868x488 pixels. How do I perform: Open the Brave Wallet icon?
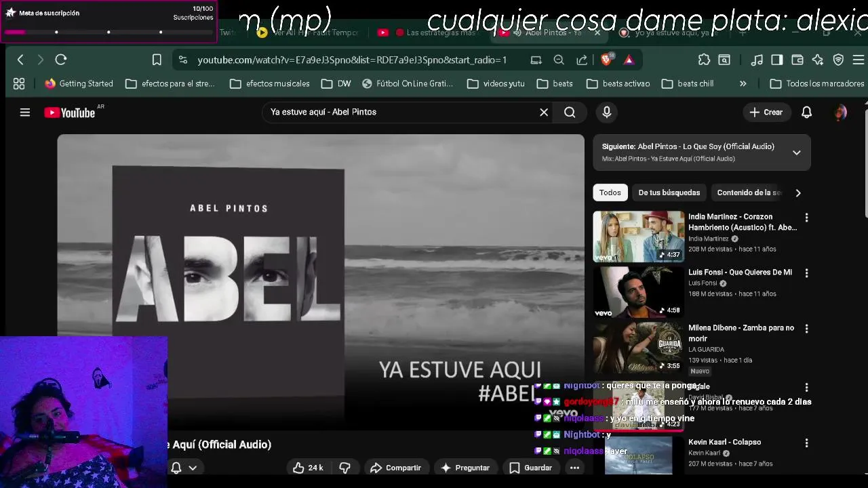(797, 60)
